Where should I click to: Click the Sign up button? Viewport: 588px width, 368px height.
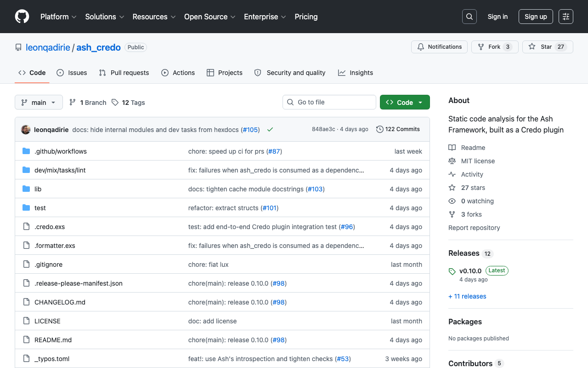pyautogui.click(x=536, y=17)
